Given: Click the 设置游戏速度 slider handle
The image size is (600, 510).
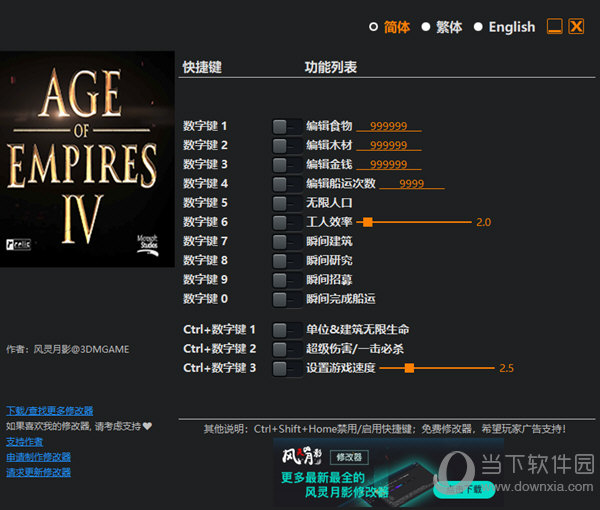Looking at the screenshot, I should tap(409, 368).
